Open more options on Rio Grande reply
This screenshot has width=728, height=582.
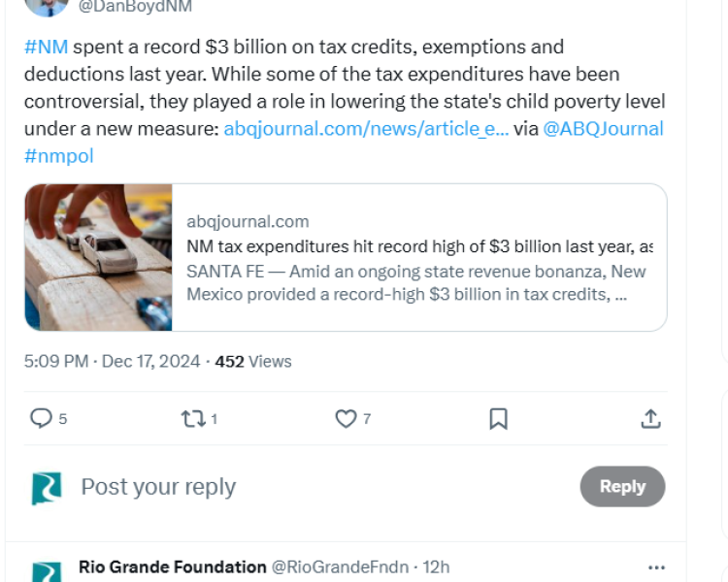pos(656,567)
